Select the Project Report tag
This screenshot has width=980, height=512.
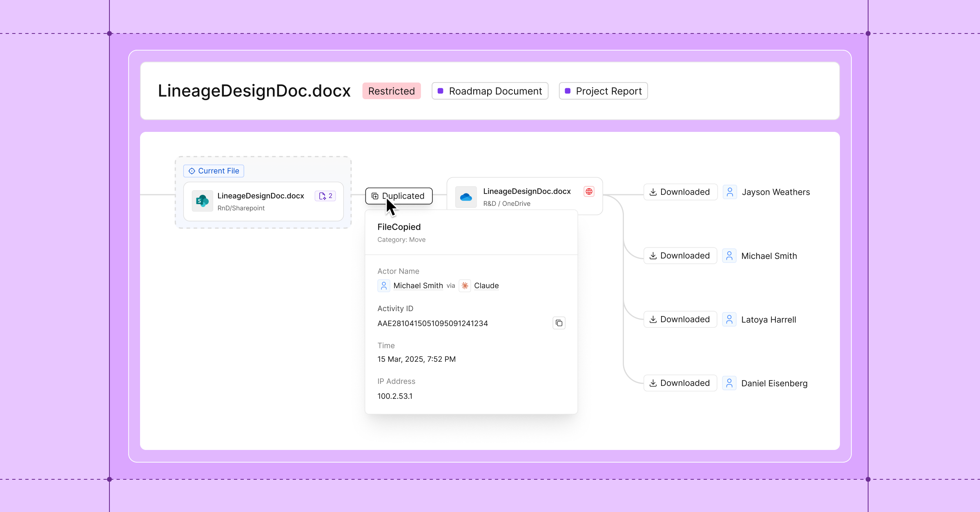(x=603, y=91)
